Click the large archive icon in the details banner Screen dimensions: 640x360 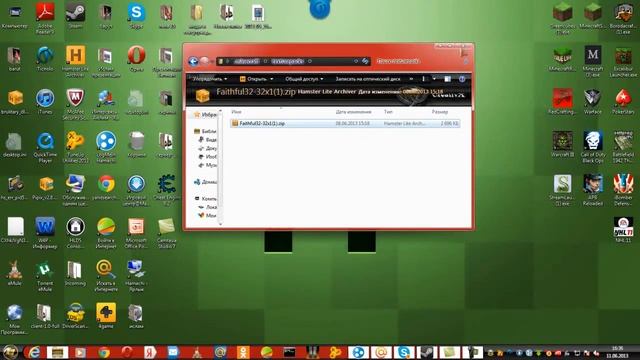click(202, 96)
